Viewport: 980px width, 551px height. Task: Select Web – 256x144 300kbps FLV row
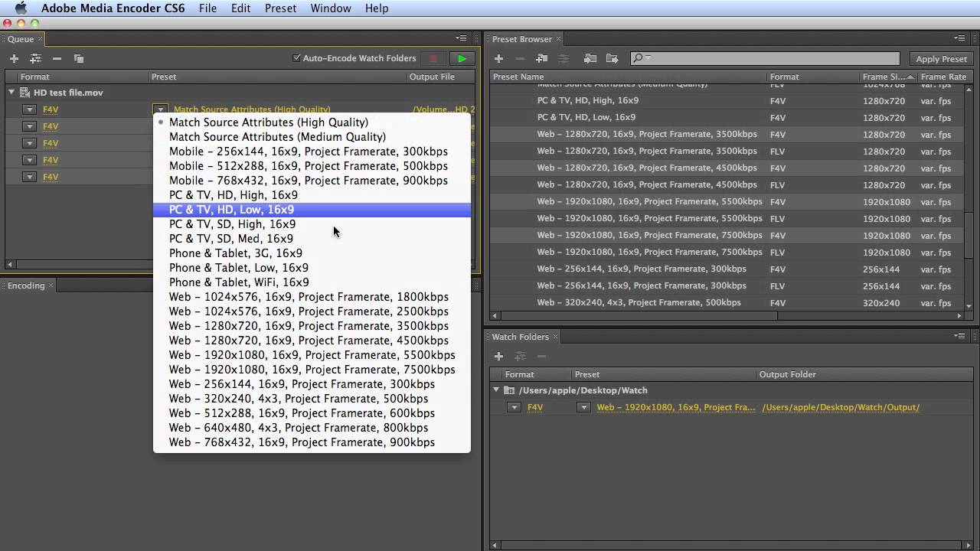tap(726, 285)
